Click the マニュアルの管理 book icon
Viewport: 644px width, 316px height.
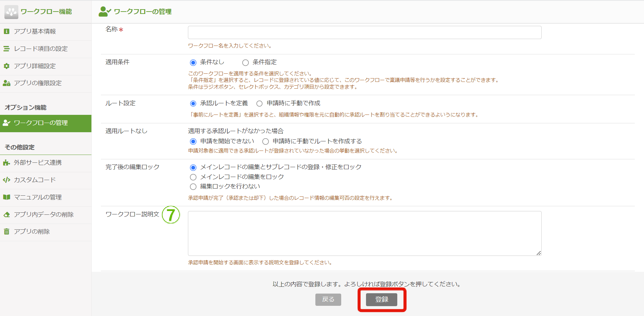pos(6,197)
